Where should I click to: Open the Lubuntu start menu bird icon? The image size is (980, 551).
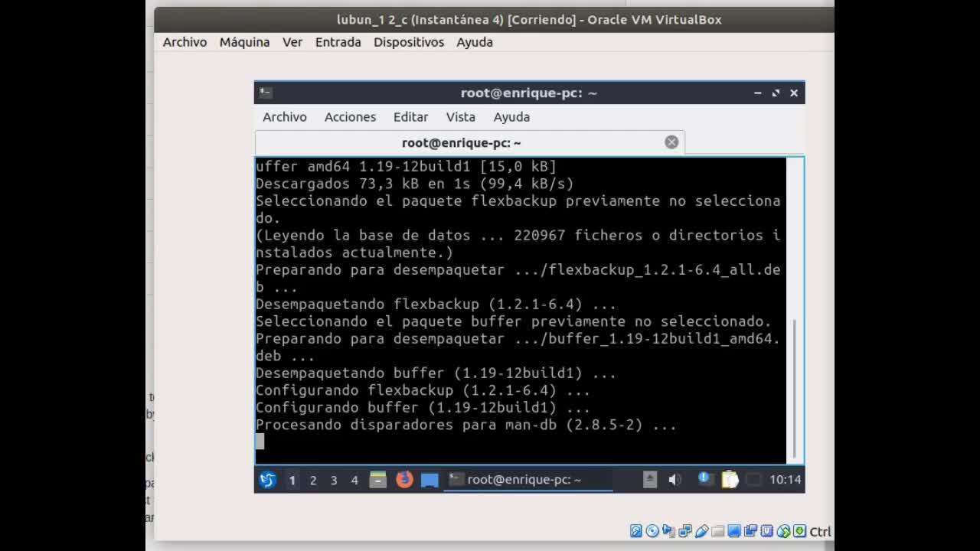tap(267, 480)
